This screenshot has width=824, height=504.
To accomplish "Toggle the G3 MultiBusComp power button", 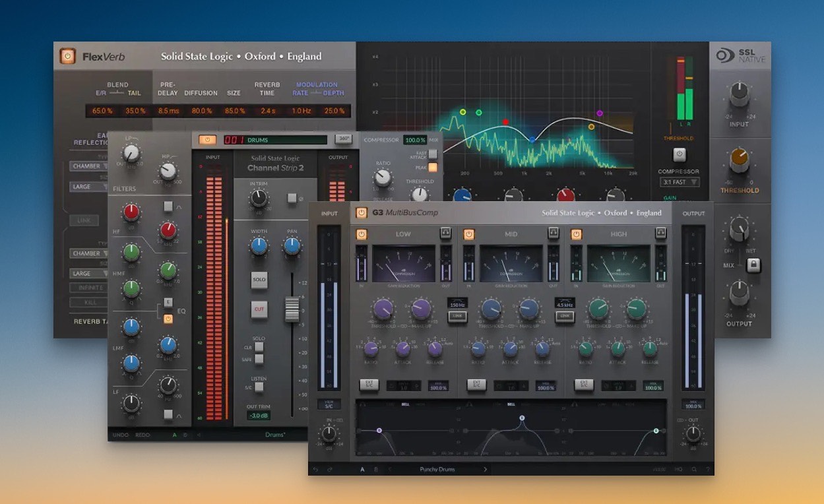I will click(361, 212).
